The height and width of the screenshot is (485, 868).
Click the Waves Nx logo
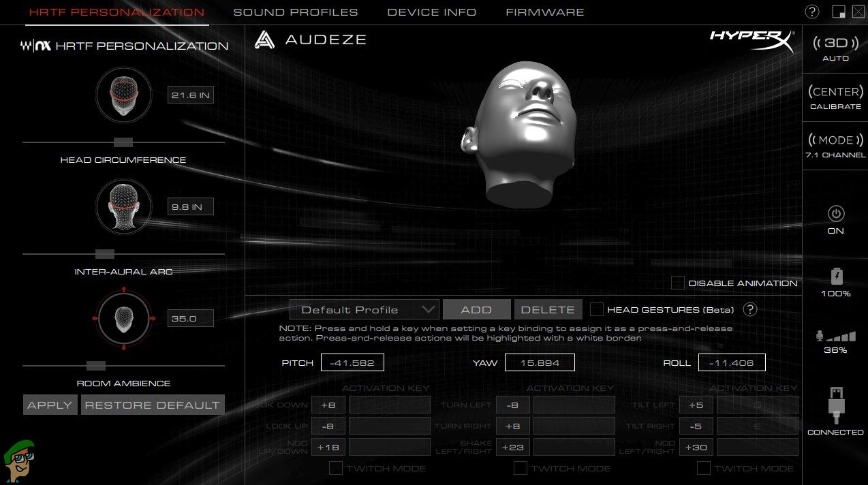coord(36,46)
